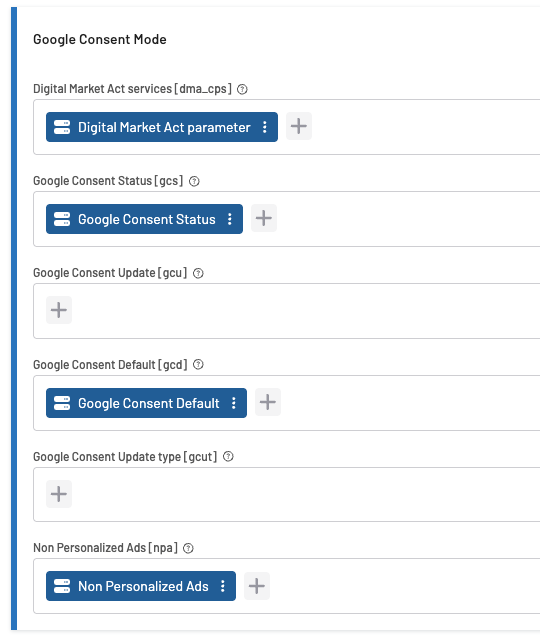
Task: Open help for Google Consent Update type
Action: [x=228, y=457]
